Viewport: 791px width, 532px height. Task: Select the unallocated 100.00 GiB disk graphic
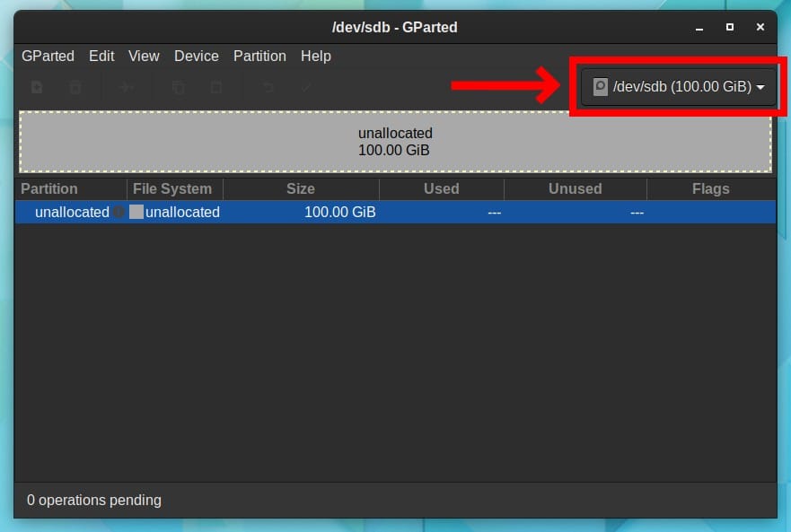point(395,142)
